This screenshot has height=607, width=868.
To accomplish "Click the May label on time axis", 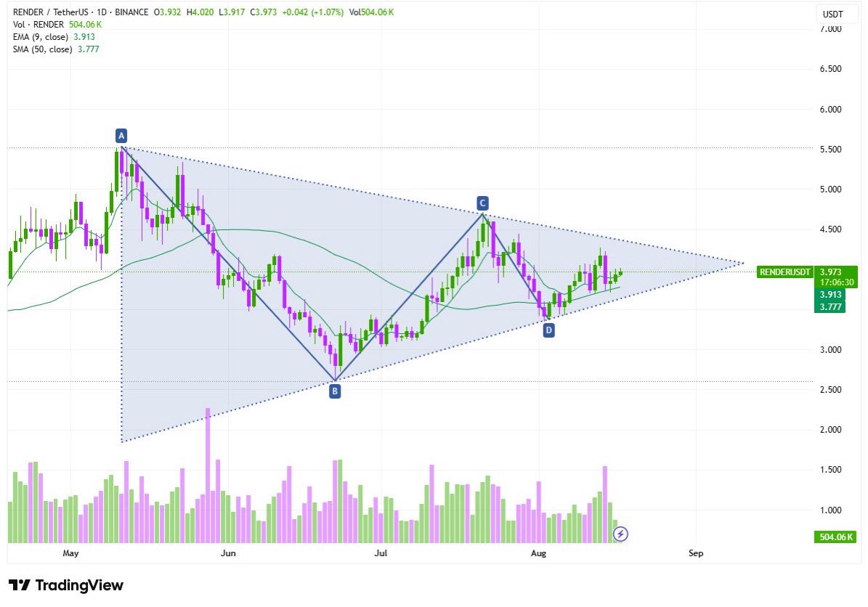I will (x=71, y=553).
